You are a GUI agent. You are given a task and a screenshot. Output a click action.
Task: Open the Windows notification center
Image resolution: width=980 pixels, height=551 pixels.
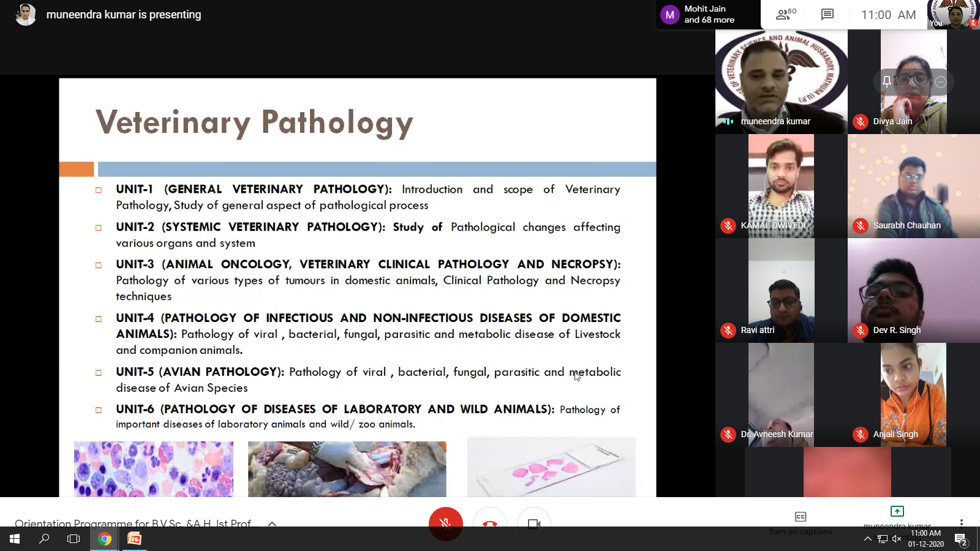[x=962, y=539]
